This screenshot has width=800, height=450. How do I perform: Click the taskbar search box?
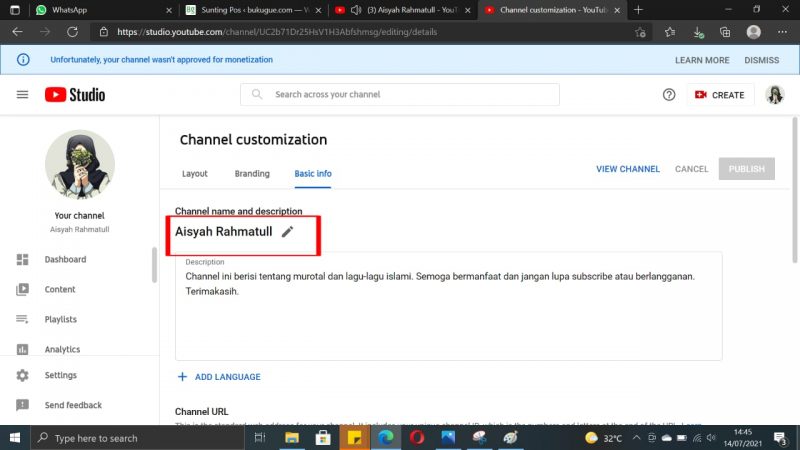(138, 438)
